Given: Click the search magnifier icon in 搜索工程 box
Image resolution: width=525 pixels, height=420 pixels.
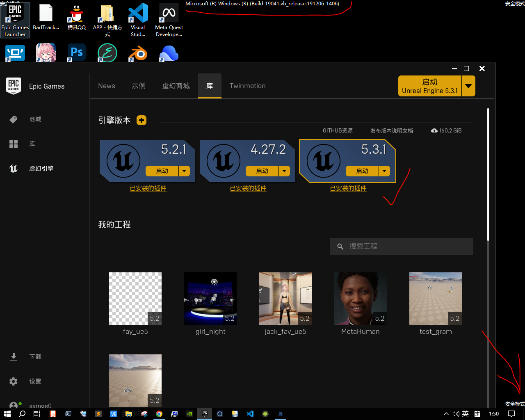Looking at the screenshot, I should pyautogui.click(x=340, y=247).
